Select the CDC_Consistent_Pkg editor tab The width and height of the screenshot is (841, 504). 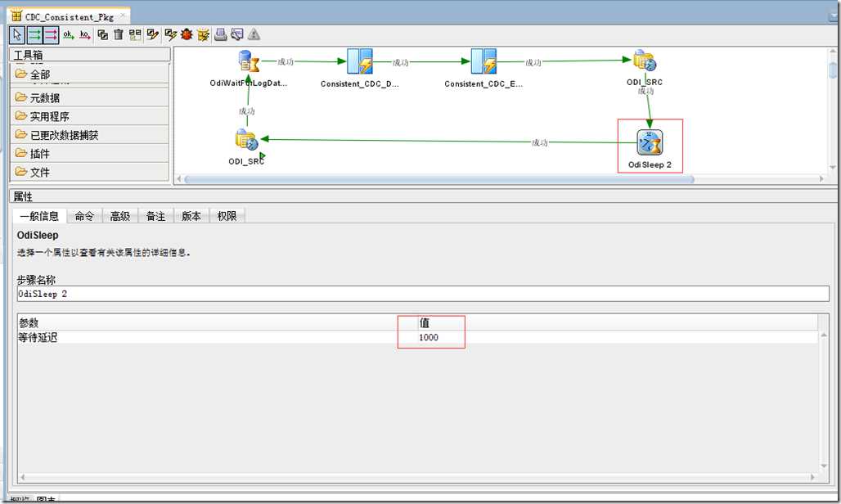pos(69,16)
